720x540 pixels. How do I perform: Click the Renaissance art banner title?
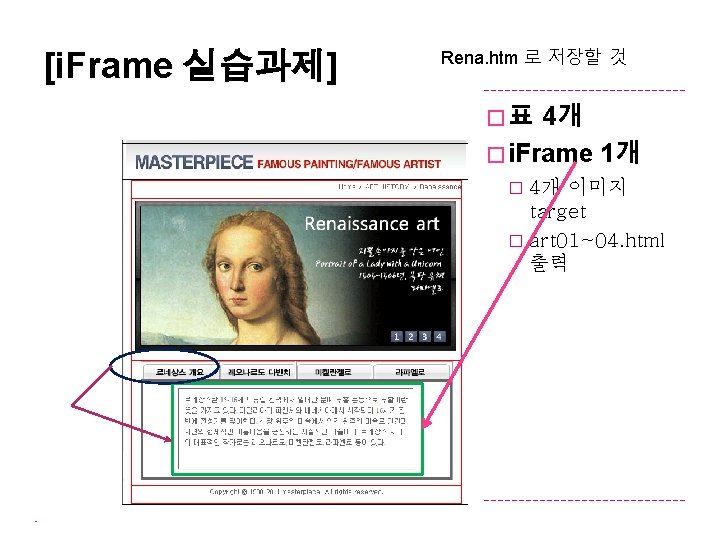(x=372, y=224)
